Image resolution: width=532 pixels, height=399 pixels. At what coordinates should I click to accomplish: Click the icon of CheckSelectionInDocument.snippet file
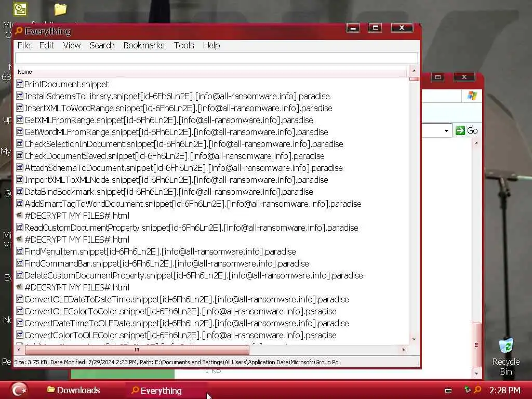(x=20, y=144)
